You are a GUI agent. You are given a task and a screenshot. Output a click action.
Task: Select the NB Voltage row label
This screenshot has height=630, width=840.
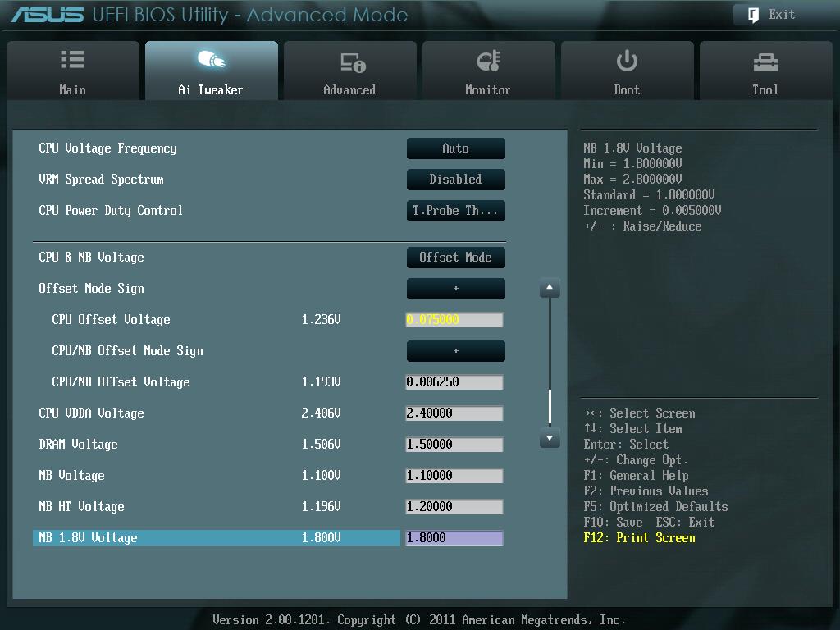click(x=72, y=475)
